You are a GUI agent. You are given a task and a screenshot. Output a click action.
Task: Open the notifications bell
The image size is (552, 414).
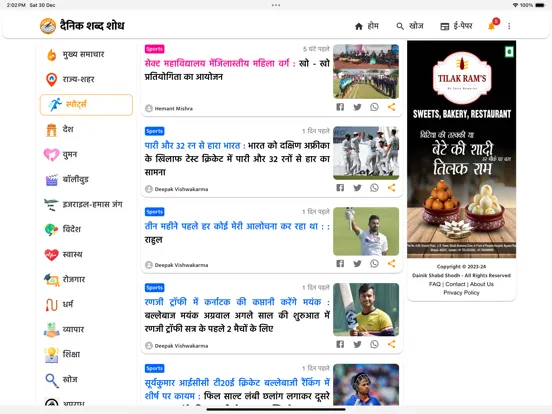[x=492, y=25]
